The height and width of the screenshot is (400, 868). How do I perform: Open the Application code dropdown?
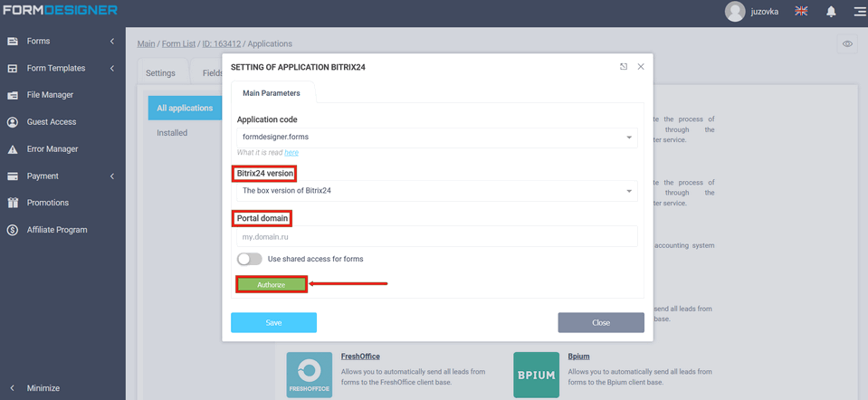(437, 138)
